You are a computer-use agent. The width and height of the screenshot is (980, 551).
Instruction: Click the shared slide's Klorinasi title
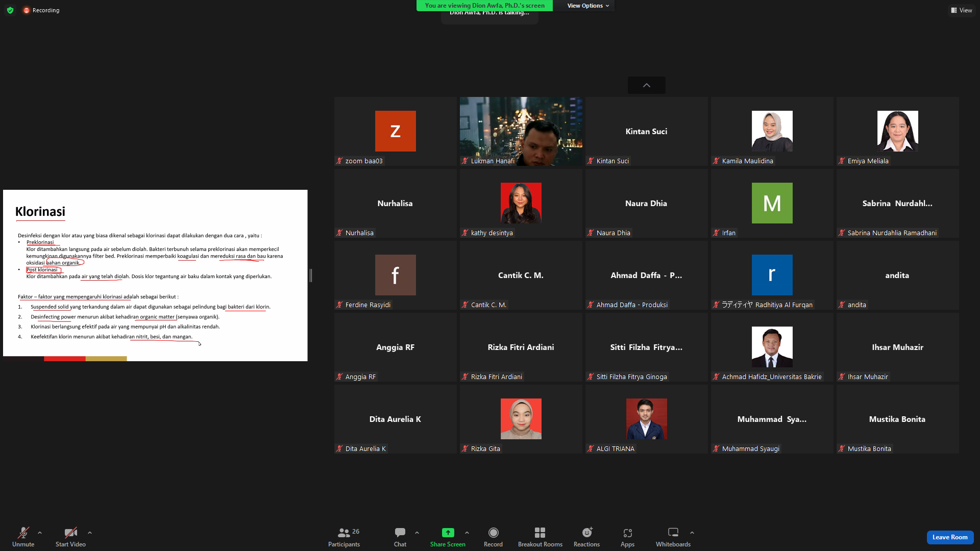point(40,211)
